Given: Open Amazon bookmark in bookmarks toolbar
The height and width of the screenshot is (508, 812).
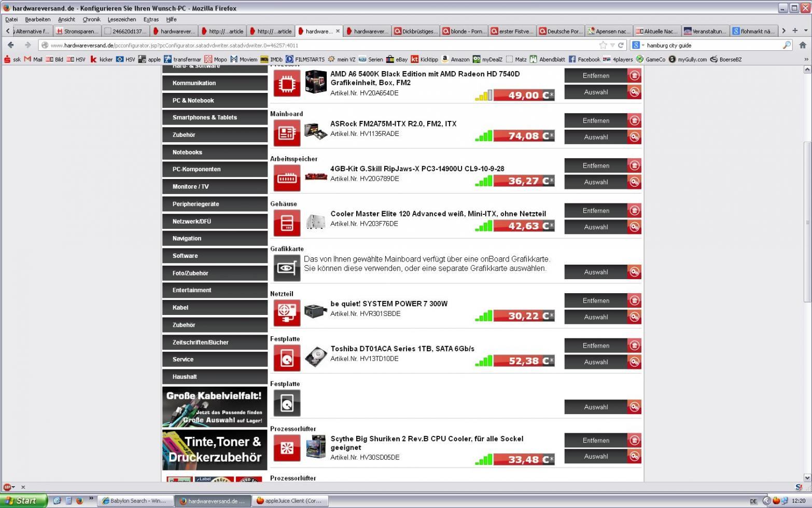Looking at the screenshot, I should tap(455, 59).
